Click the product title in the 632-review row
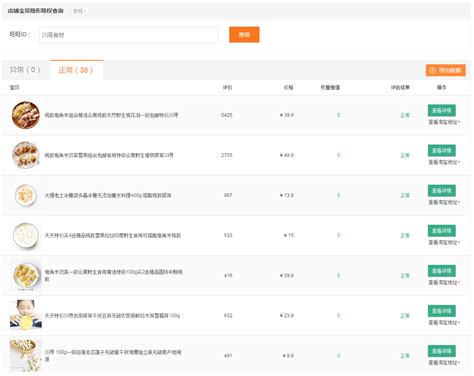474x376 pixels. pyautogui.click(x=112, y=315)
